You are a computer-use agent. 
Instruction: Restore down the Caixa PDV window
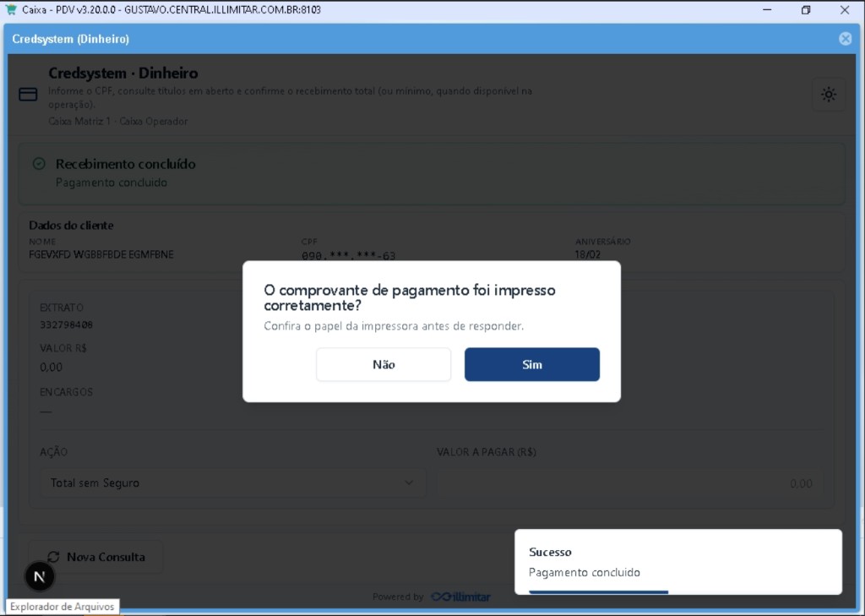click(805, 9)
